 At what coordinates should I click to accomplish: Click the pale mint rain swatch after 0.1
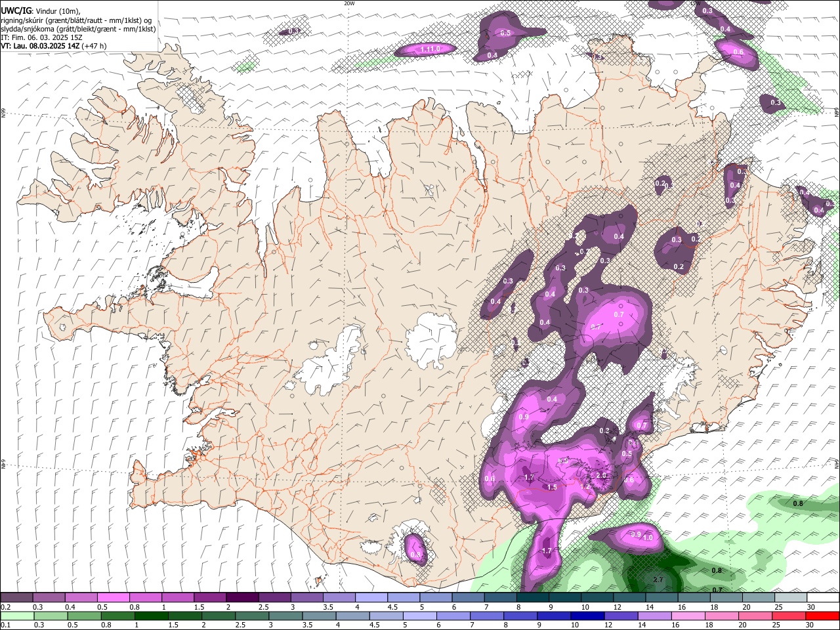point(16,616)
